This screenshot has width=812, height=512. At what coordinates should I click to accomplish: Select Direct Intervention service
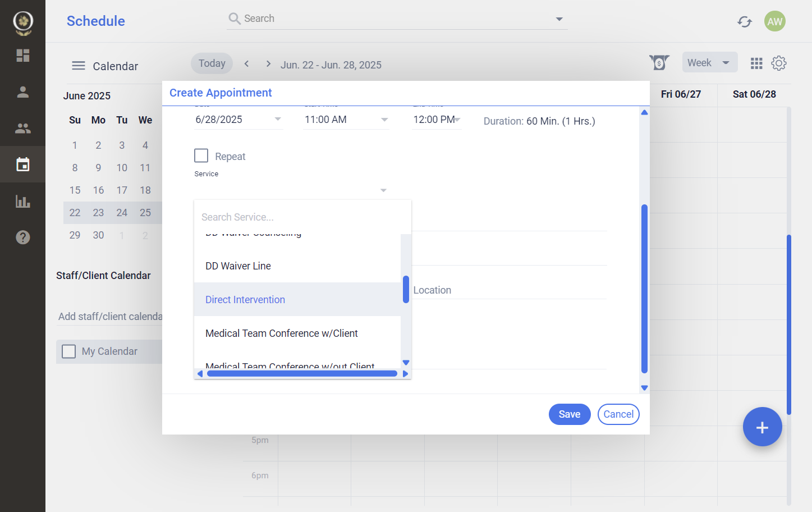pyautogui.click(x=297, y=300)
